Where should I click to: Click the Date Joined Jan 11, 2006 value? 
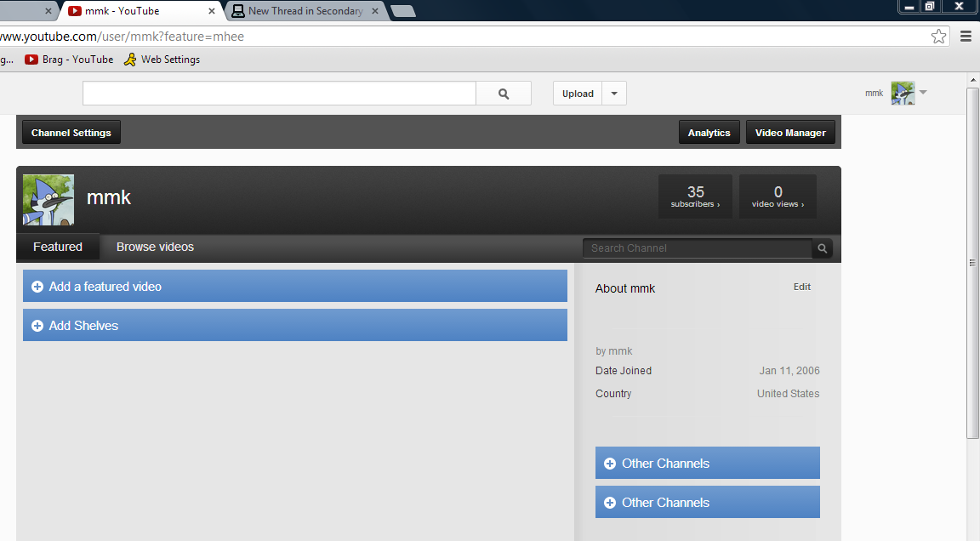click(x=789, y=371)
